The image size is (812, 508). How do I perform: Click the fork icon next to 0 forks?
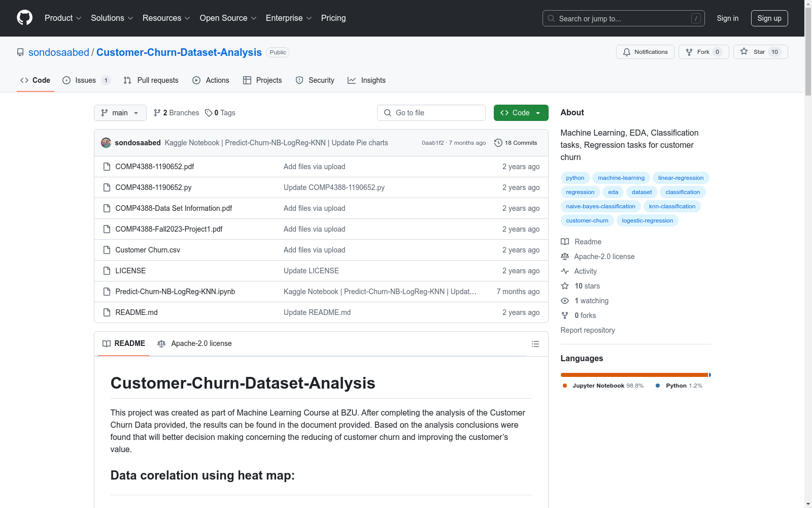coord(565,315)
